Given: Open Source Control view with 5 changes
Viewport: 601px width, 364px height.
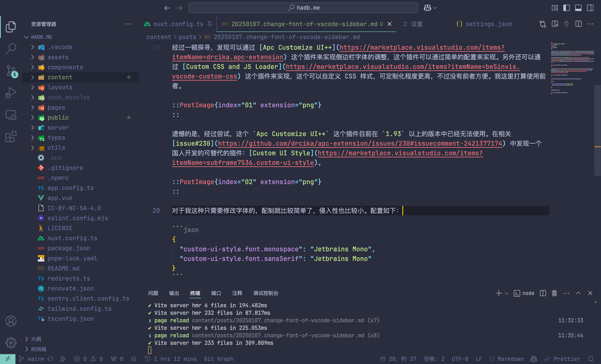Looking at the screenshot, I should (11, 71).
